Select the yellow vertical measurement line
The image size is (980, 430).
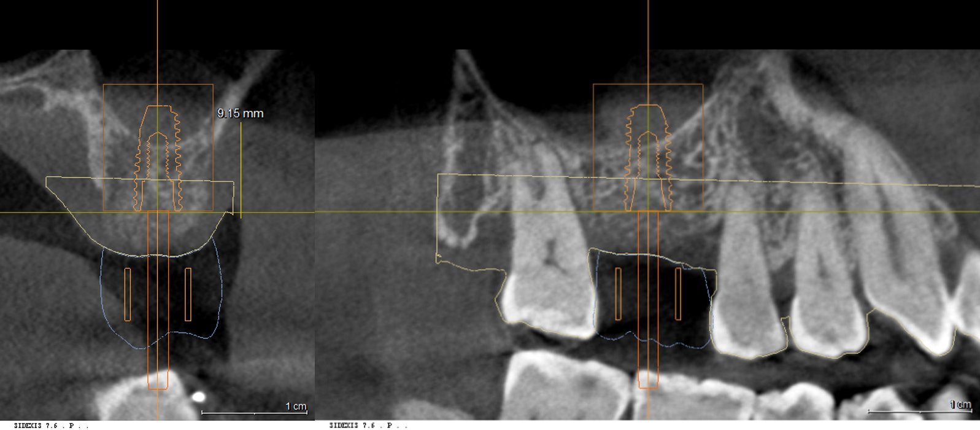(241, 170)
